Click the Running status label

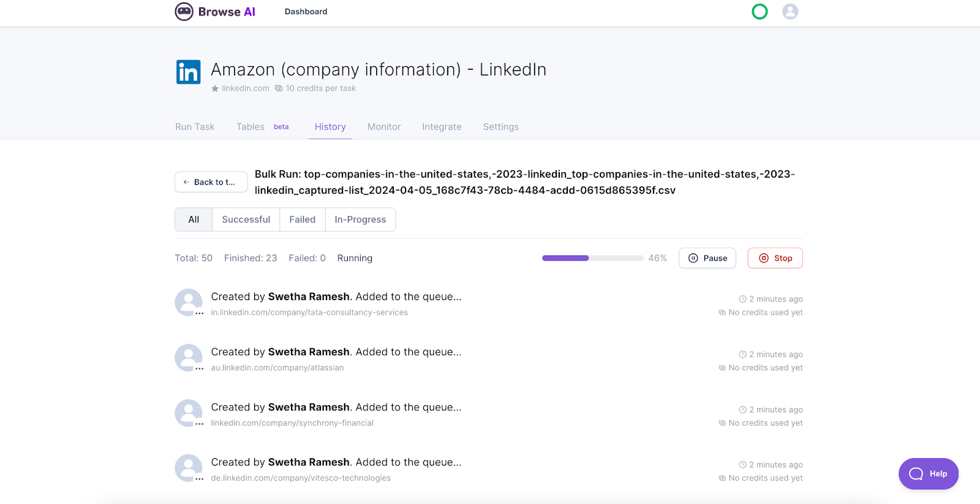pyautogui.click(x=355, y=258)
